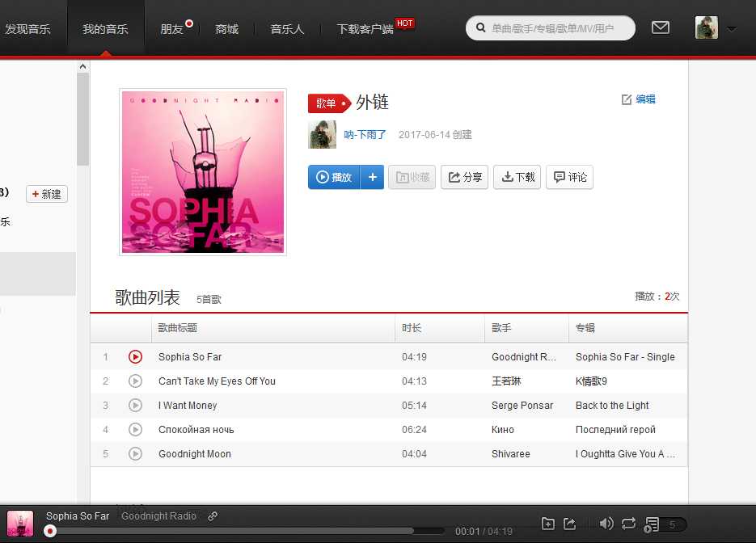This screenshot has height=543, width=756.
Task: Click the sidebar scroll up arrow
Action: (x=82, y=66)
